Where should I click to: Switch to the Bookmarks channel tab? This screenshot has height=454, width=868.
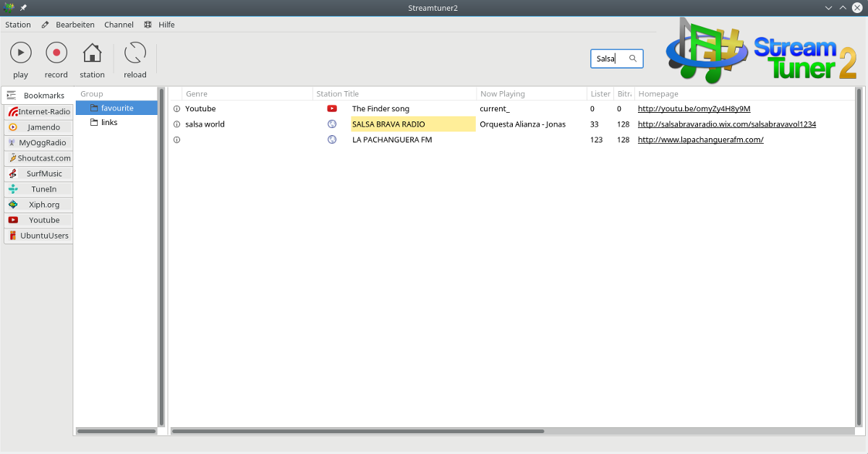click(x=38, y=95)
